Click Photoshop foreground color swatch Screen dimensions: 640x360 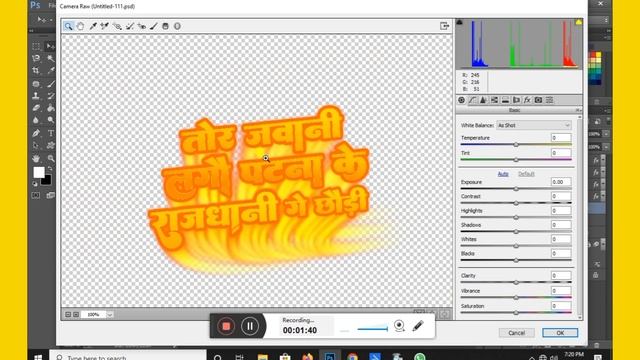click(39, 172)
